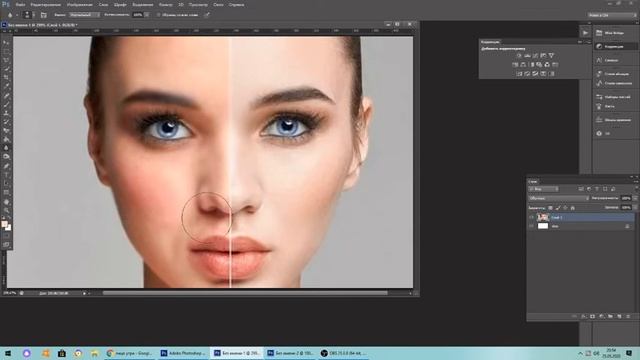Viewport: 640px width, 360px height.
Task: Select the Hand tool
Action: tap(6, 202)
